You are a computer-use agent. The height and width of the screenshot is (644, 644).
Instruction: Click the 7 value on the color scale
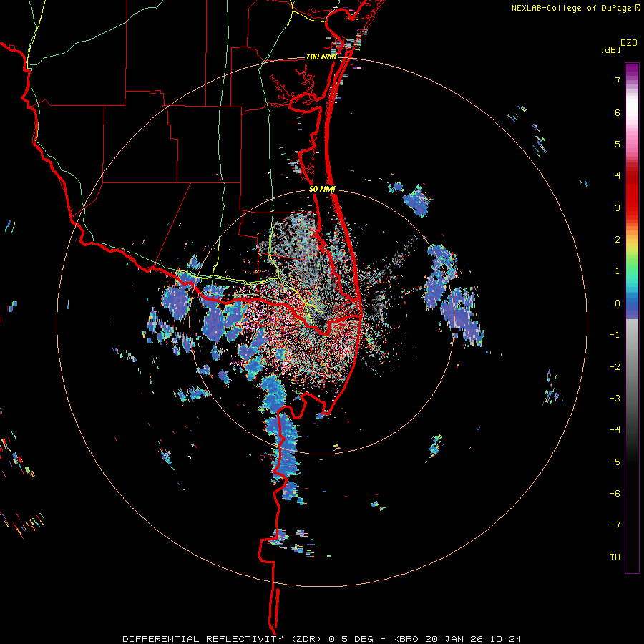tap(618, 80)
